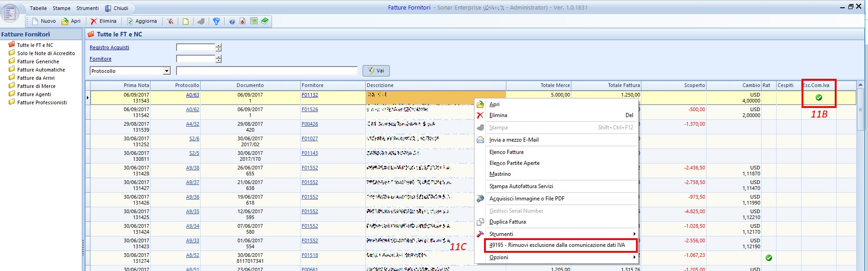Click the Aggiorna refresh toolbar button

(x=142, y=21)
